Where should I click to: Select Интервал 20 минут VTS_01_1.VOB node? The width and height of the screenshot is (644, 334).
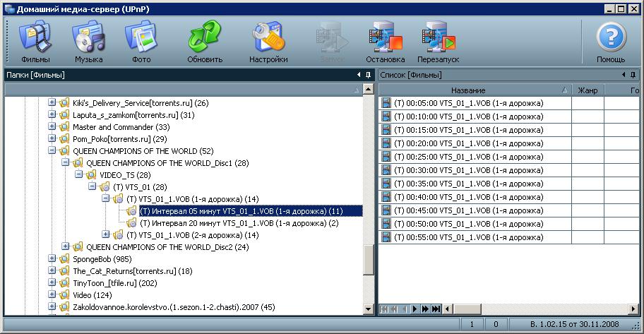239,223
